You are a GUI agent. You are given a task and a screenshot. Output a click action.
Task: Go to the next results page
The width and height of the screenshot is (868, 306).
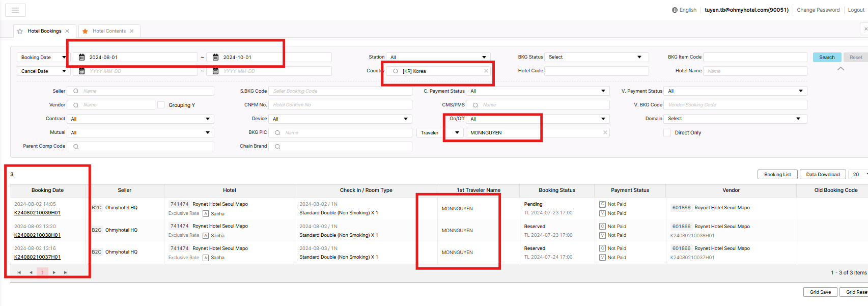54,272
